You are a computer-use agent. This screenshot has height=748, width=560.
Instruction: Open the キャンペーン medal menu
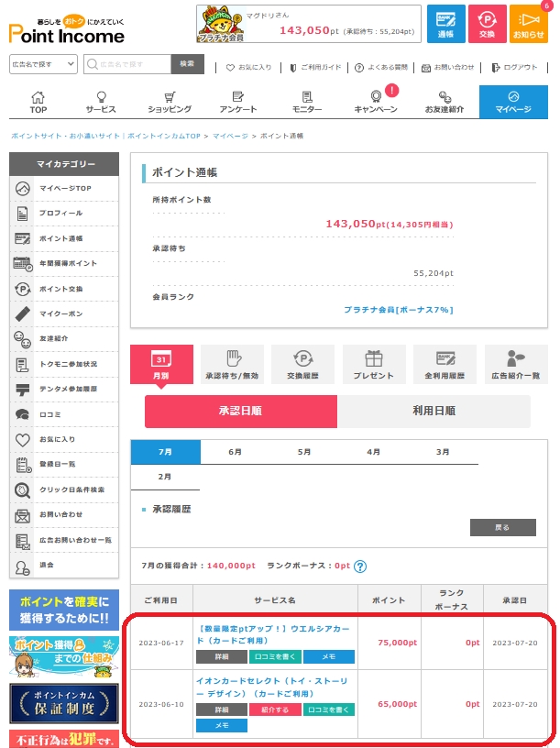point(376,102)
